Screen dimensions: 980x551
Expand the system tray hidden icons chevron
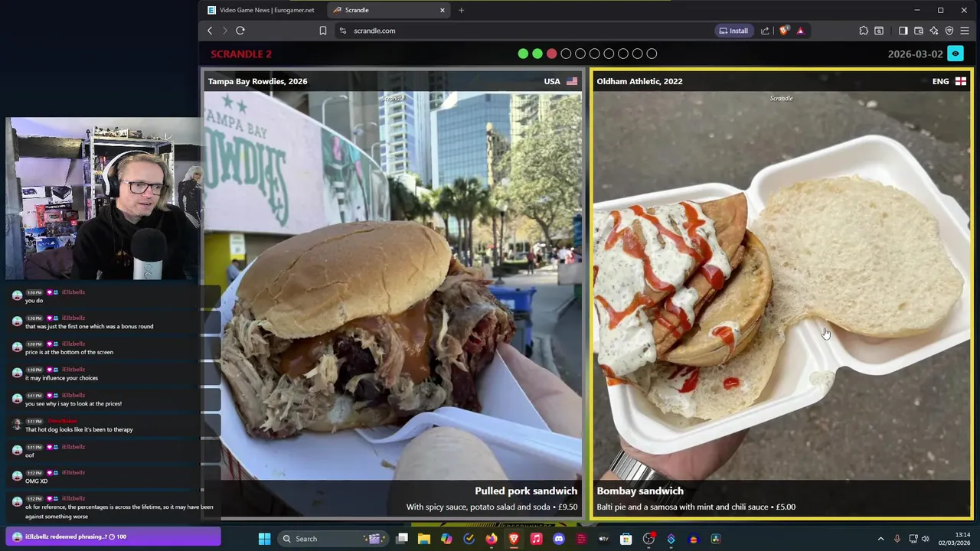880,539
